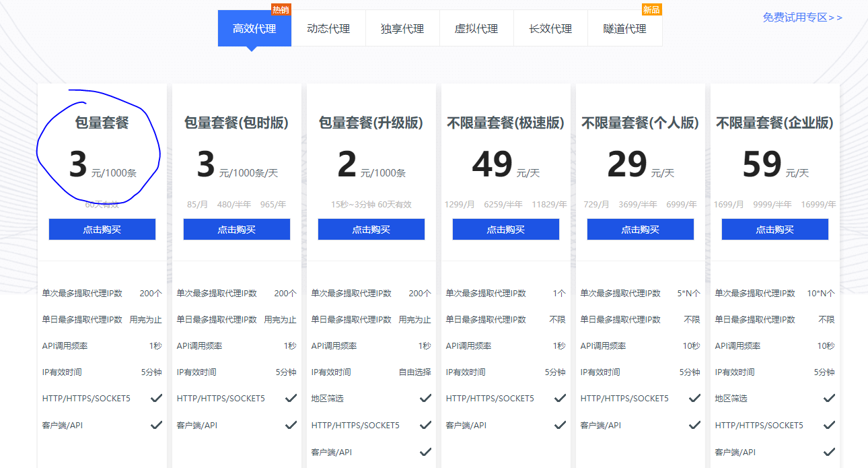
Task: Click the 59 元/天 price
Action: (x=775, y=165)
